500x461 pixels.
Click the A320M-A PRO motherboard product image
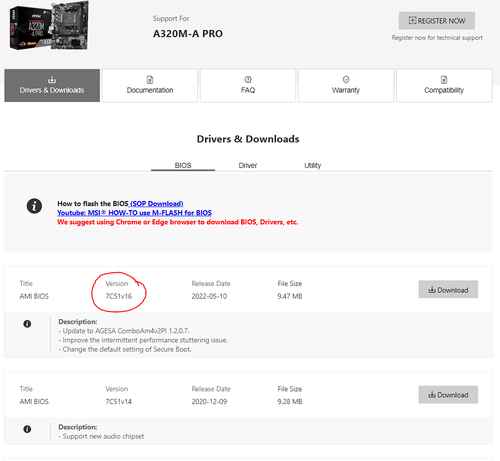(49, 26)
